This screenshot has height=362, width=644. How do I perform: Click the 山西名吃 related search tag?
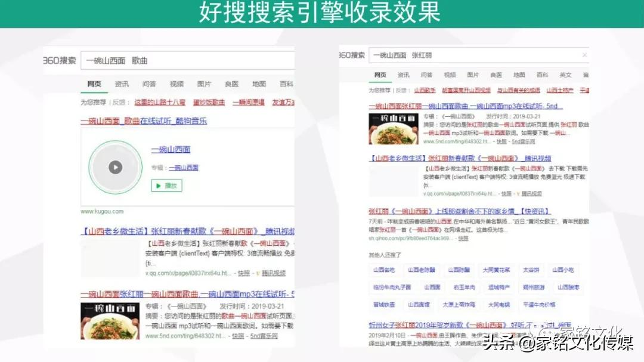click(385, 270)
